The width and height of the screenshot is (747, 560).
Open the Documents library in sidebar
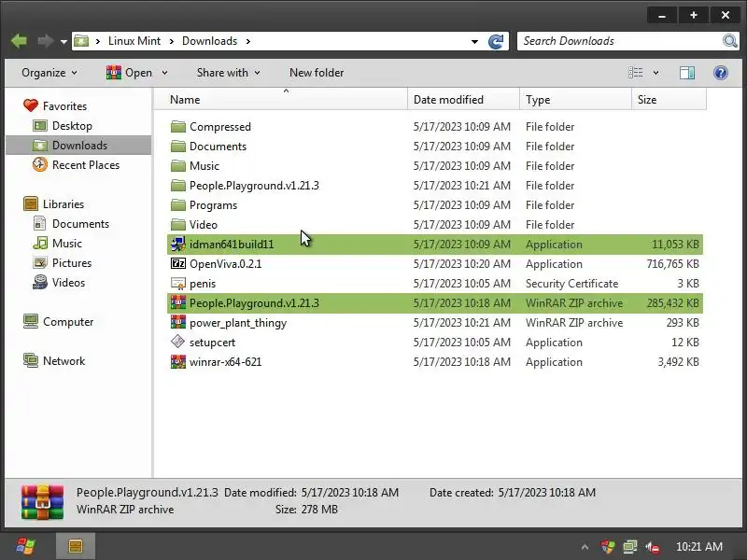71,223
